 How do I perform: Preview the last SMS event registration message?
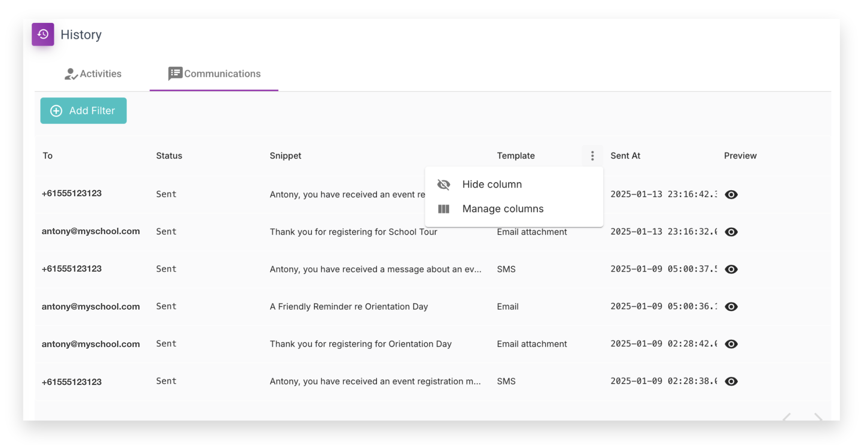[x=732, y=381]
